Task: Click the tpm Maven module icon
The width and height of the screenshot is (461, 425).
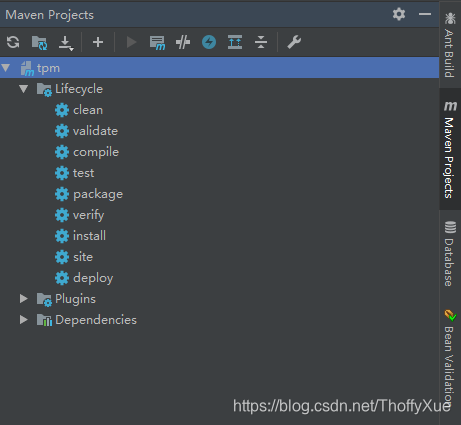Action: (27, 68)
